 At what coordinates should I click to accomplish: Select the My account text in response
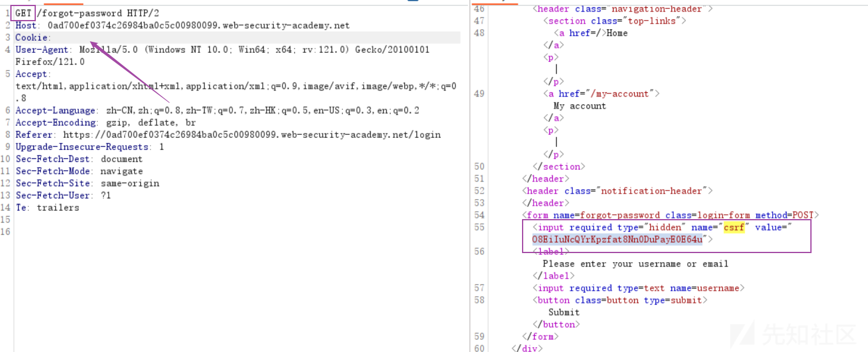[580, 106]
